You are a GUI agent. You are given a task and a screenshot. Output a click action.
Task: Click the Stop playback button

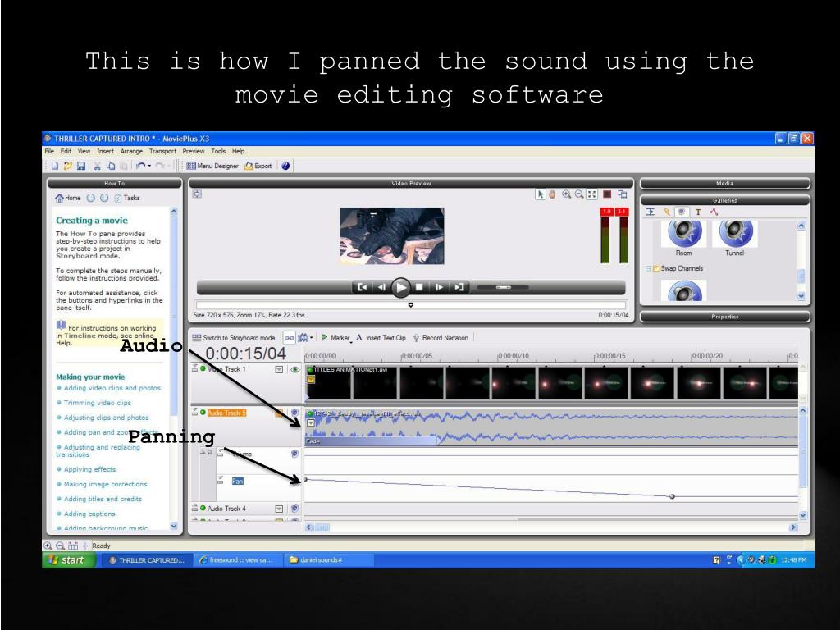coord(420,288)
